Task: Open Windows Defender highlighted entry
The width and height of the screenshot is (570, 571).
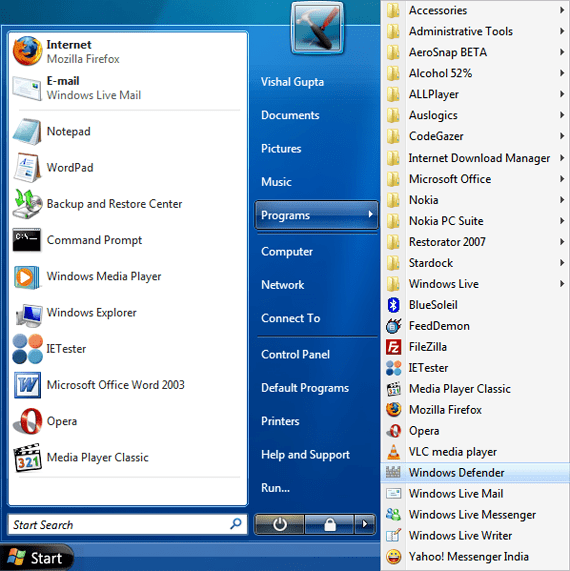Action: pos(475,473)
